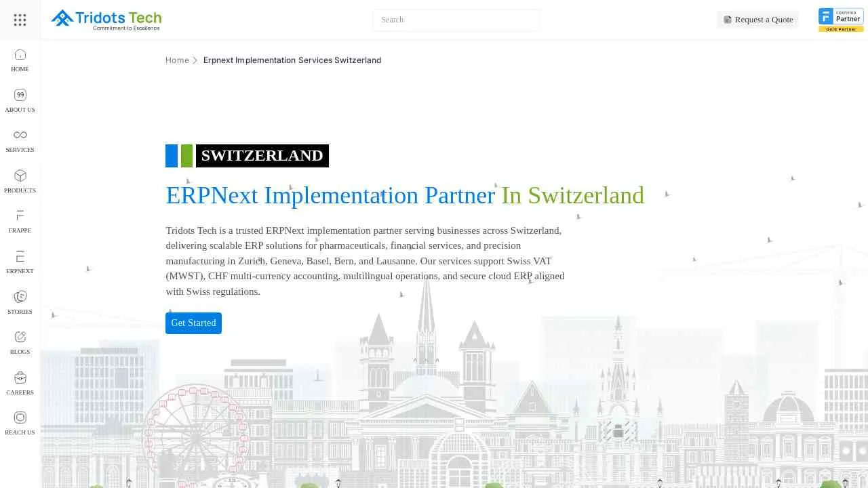Open the Careers briefcase icon
868x488 pixels.
20,378
